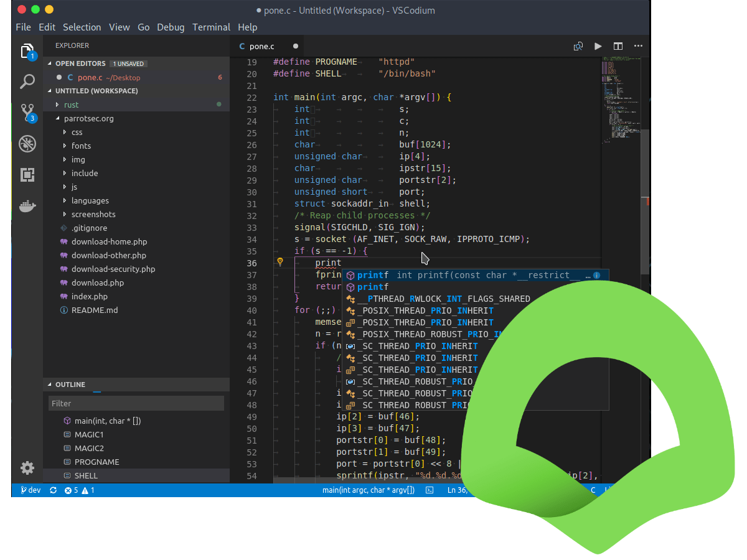Select pone.c in Open Editors list
Screen dimensions: 747x560
click(x=136, y=77)
